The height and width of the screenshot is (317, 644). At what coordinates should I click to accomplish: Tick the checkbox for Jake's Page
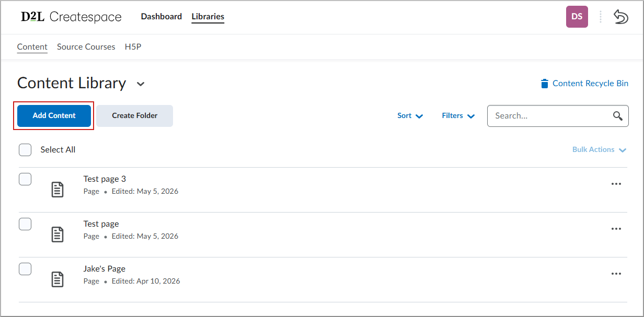[25, 269]
